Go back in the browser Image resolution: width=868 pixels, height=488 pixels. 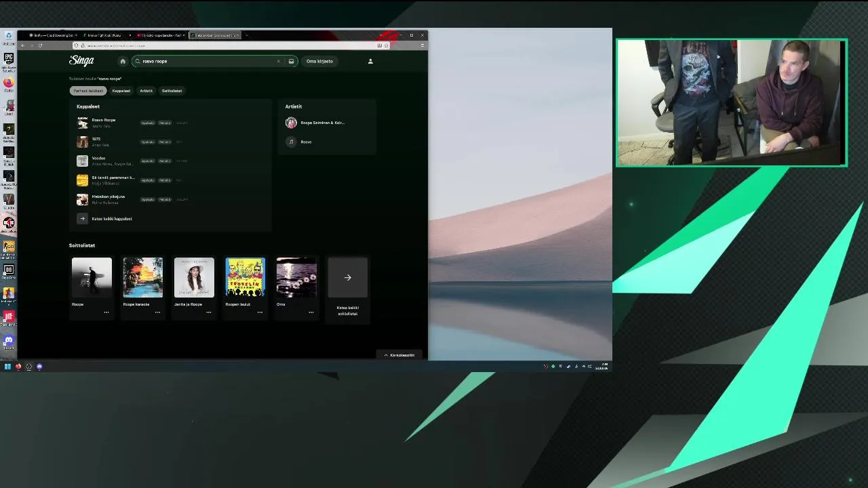[x=22, y=45]
